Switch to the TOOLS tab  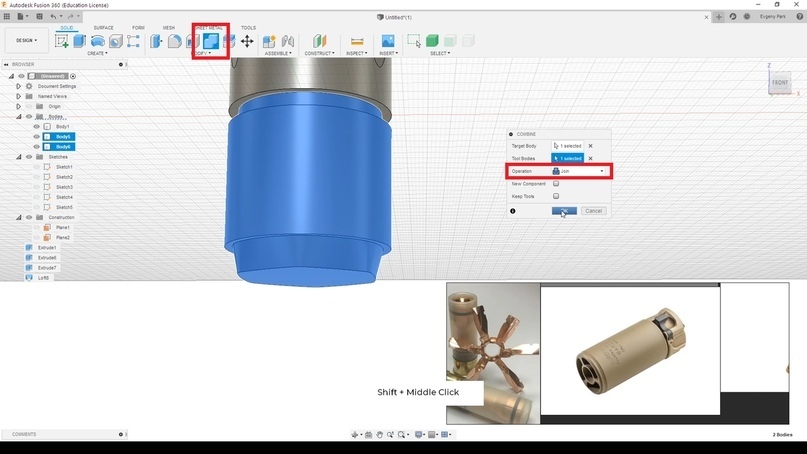(x=248, y=28)
